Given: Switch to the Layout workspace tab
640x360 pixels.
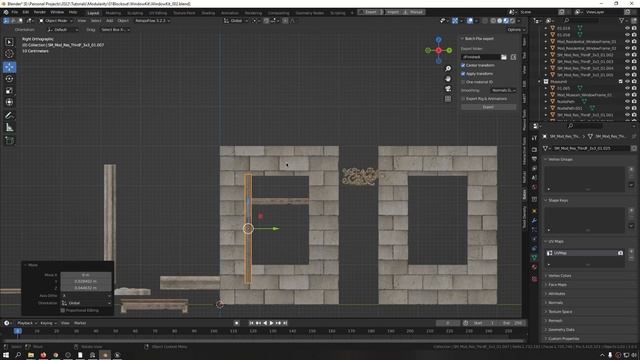Looking at the screenshot, I should point(93,13).
